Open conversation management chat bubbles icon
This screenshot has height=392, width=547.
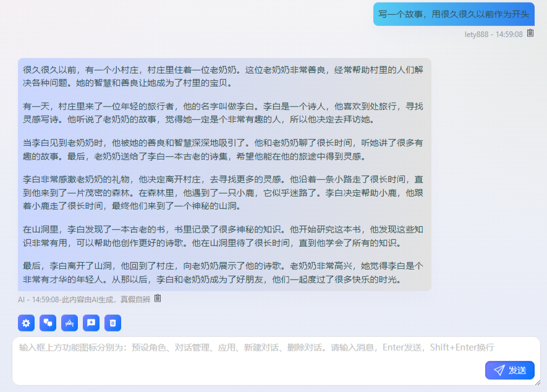pos(48,323)
